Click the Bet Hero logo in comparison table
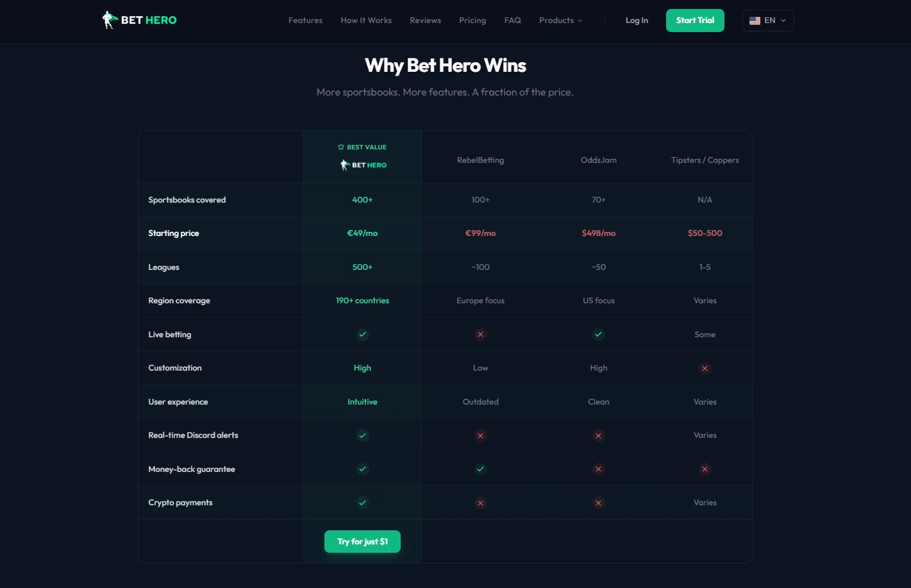The height and width of the screenshot is (588, 911). tap(363, 165)
